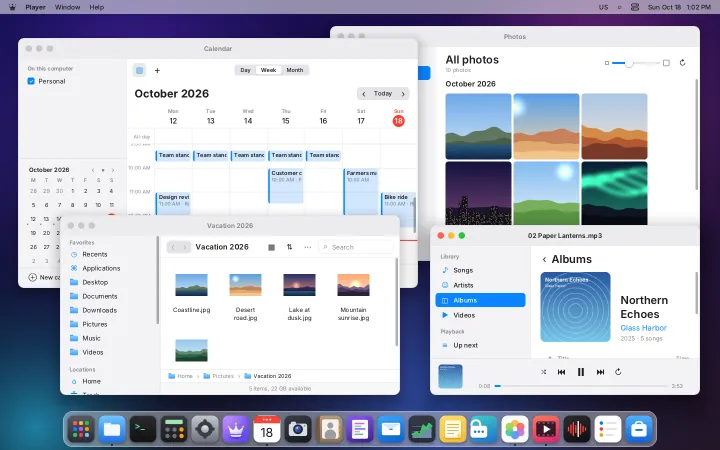This screenshot has width=720, height=450.
Task: Jump to Today in Calendar
Action: pyautogui.click(x=383, y=94)
